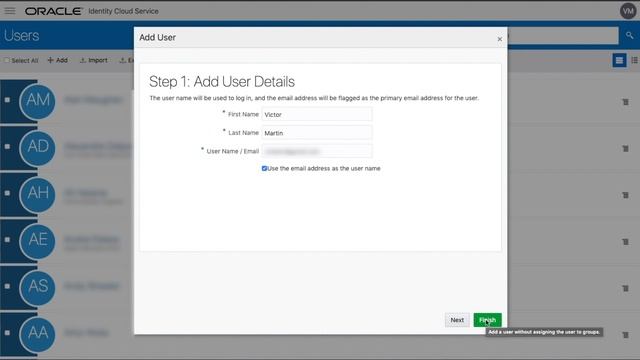Switch to the blue list view icon

(619, 60)
